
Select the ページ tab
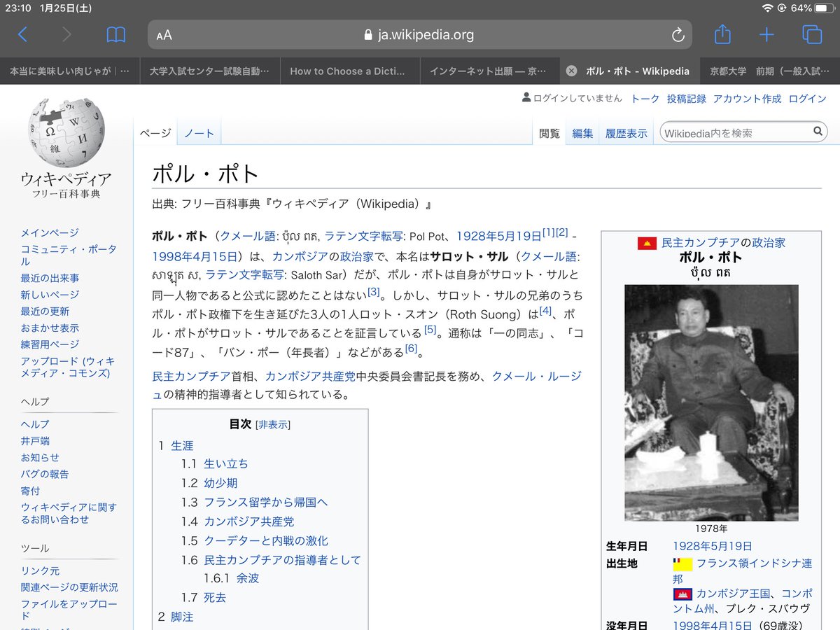click(155, 133)
